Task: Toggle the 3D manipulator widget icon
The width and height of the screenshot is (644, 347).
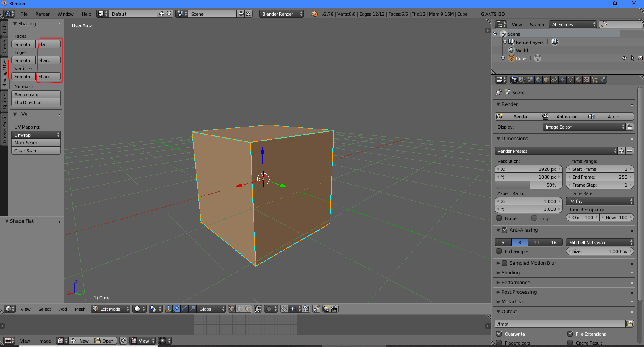Action: coord(168,309)
